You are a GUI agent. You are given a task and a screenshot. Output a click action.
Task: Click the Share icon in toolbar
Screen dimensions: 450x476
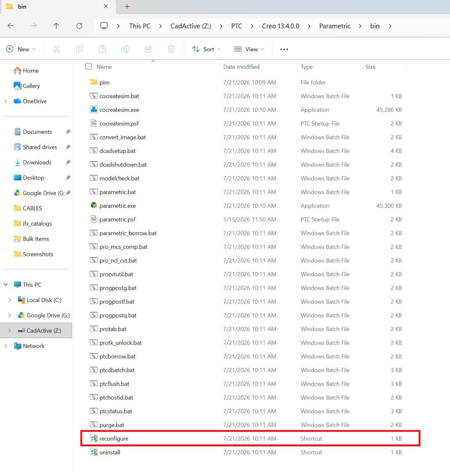click(x=148, y=49)
